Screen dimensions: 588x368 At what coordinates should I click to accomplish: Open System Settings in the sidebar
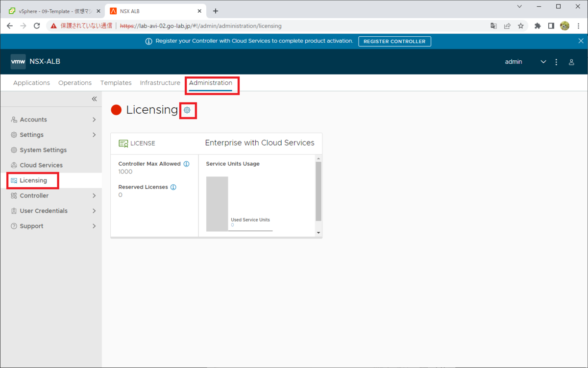(x=51, y=150)
